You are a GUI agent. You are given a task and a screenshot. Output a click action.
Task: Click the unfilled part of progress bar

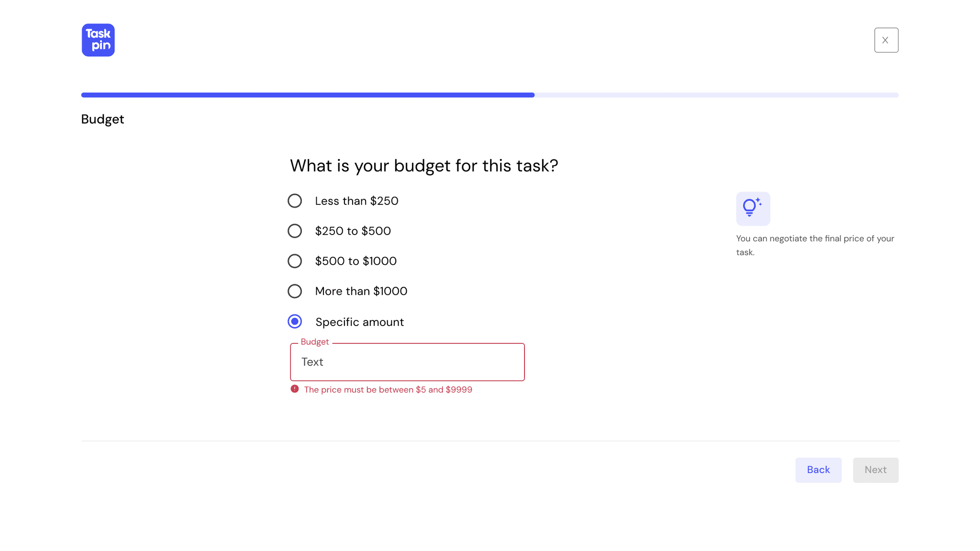(x=716, y=95)
